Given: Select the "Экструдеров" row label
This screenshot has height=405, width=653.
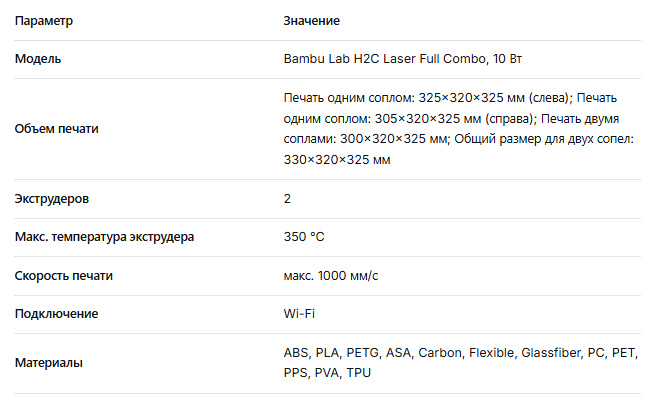Looking at the screenshot, I should pyautogui.click(x=52, y=199).
